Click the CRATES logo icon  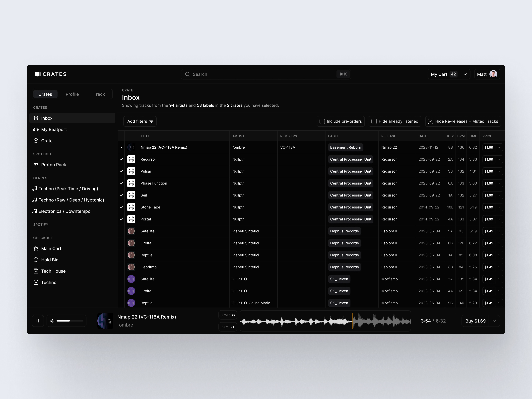(38, 74)
